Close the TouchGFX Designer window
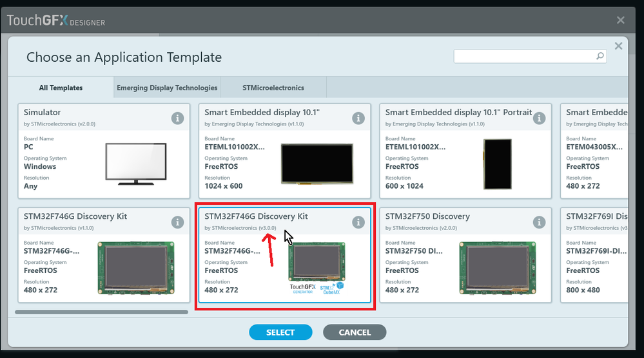 (x=621, y=20)
